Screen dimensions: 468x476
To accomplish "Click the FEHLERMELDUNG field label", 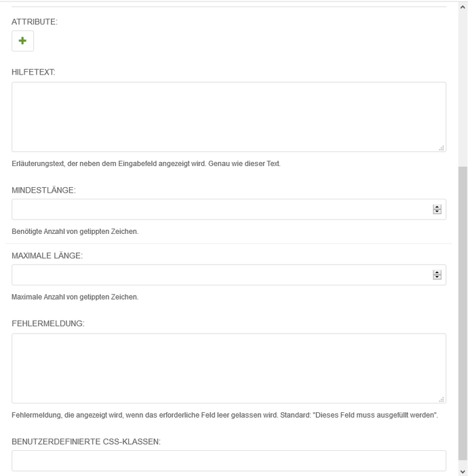I will click(47, 324).
